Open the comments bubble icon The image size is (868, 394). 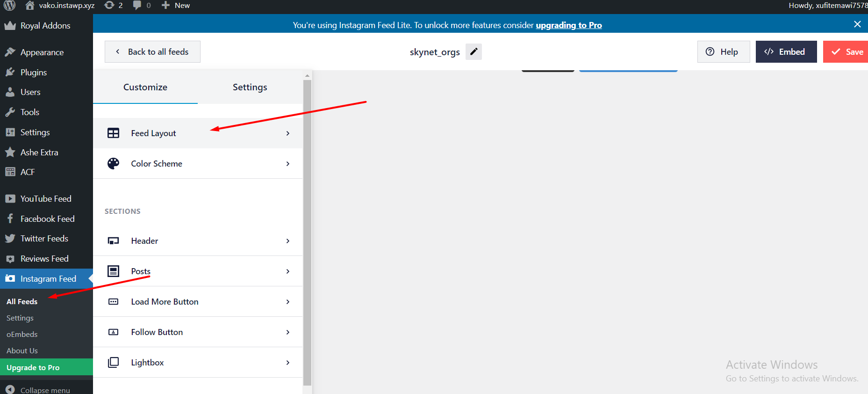(x=137, y=5)
